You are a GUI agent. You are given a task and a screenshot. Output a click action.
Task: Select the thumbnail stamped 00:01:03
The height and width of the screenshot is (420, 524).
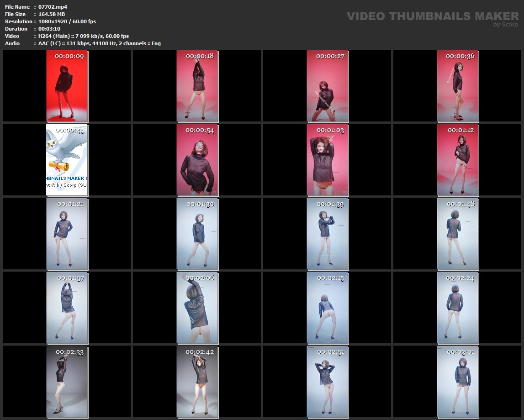(328, 160)
